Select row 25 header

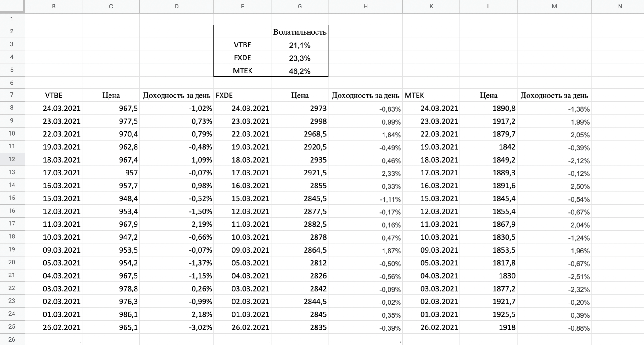click(x=12, y=327)
